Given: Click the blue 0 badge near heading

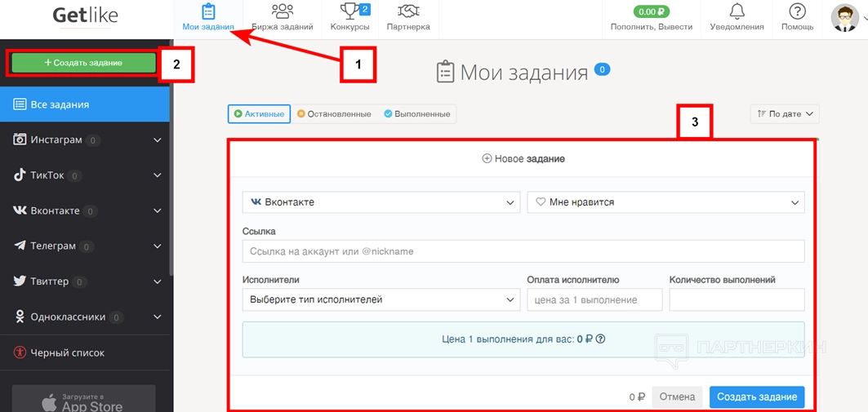Looking at the screenshot, I should pyautogui.click(x=602, y=69).
